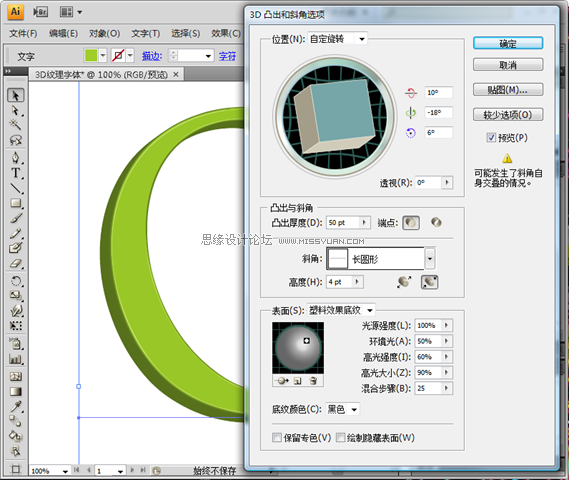Image resolution: width=569 pixels, height=480 pixels.
Task: Select the Direct Selection tool
Action: [16, 110]
